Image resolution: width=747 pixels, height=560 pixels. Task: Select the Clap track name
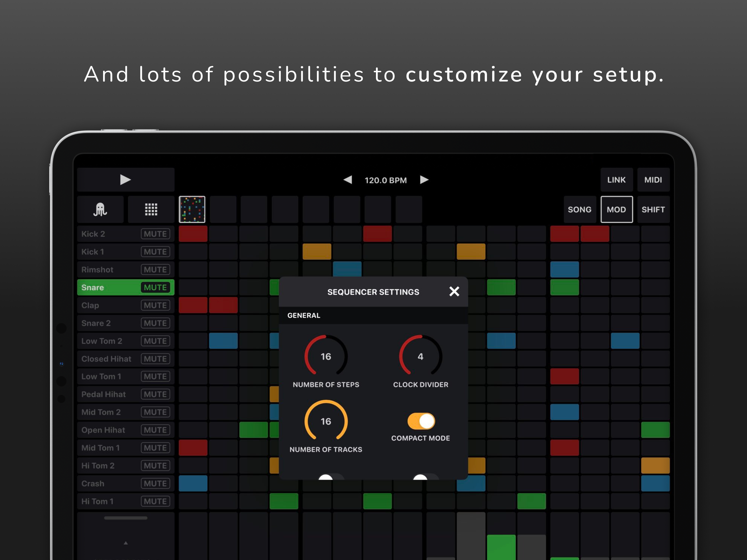pyautogui.click(x=90, y=305)
